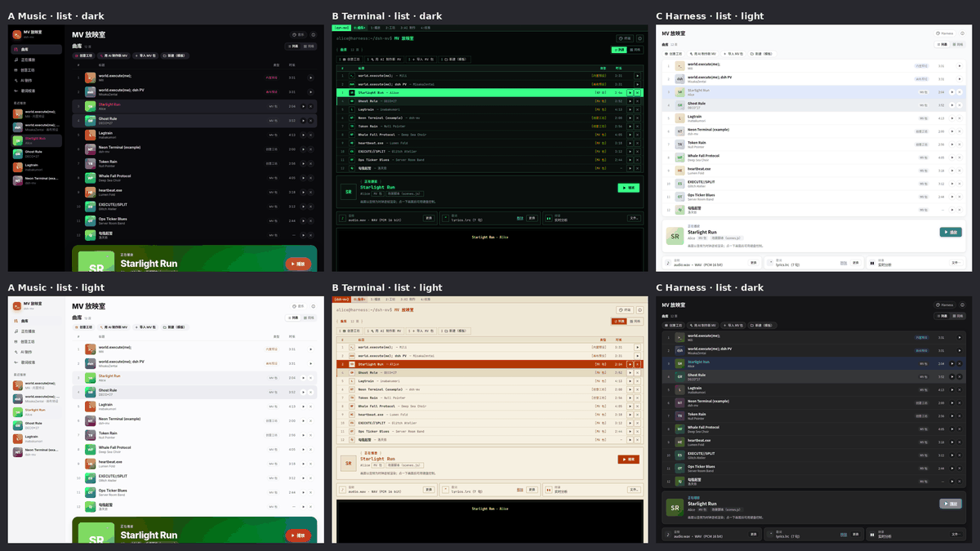Play world.execute(me); row in A Music dark

point(310,78)
